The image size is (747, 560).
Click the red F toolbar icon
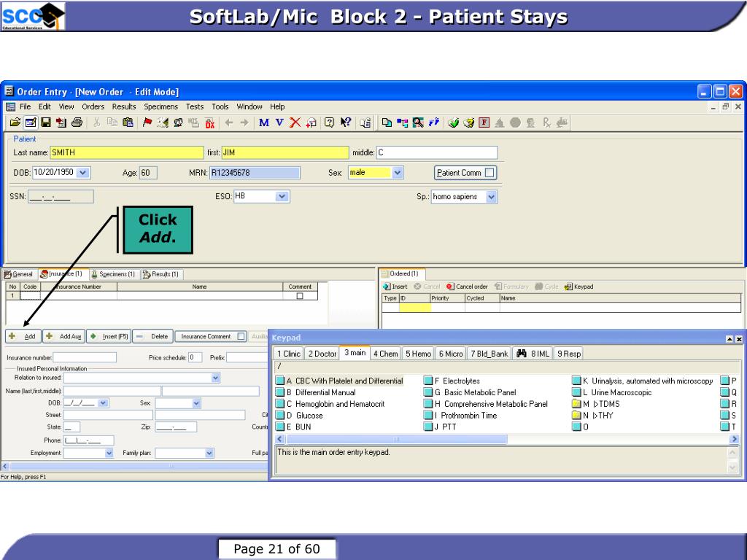pyautogui.click(x=484, y=122)
